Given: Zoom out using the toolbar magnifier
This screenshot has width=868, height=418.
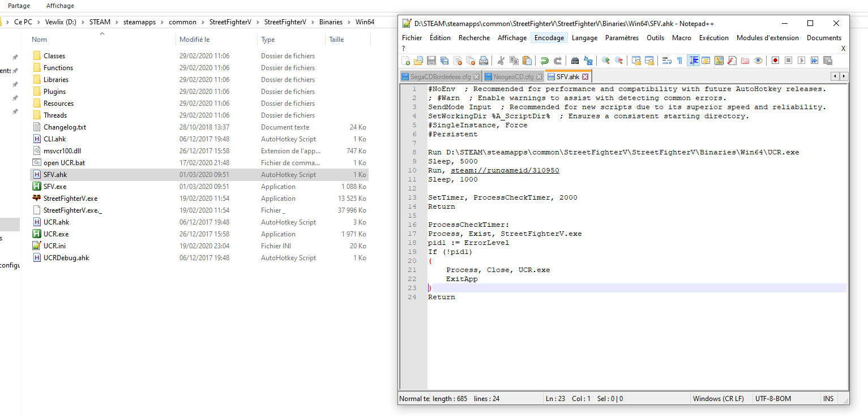Looking at the screenshot, I should point(618,61).
